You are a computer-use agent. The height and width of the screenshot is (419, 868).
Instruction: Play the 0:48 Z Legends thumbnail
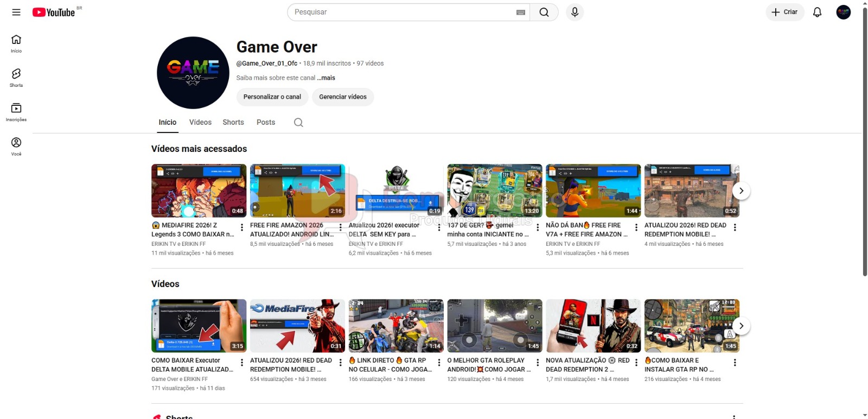pos(199,191)
